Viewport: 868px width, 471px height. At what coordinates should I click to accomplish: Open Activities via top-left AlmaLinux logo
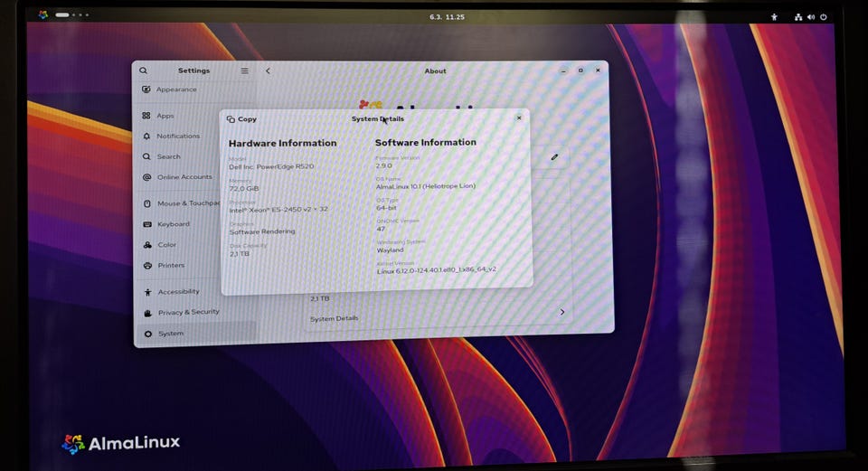pos(43,15)
